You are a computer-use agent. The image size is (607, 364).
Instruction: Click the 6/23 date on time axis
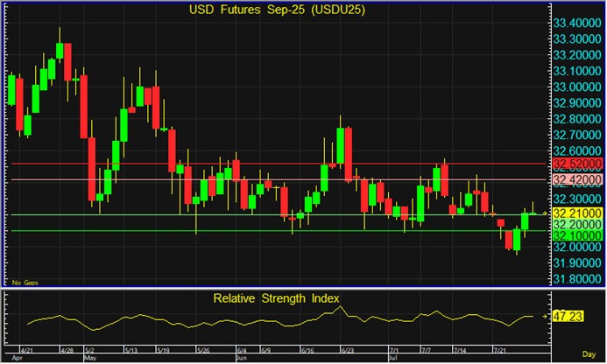pos(345,348)
